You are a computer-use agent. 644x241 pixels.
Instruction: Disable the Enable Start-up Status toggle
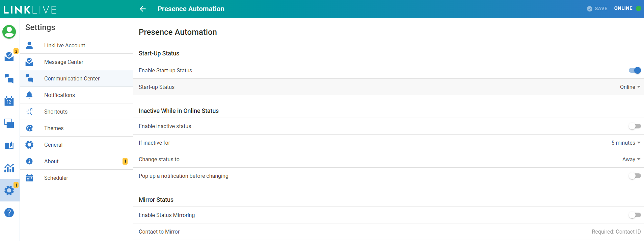(x=635, y=70)
